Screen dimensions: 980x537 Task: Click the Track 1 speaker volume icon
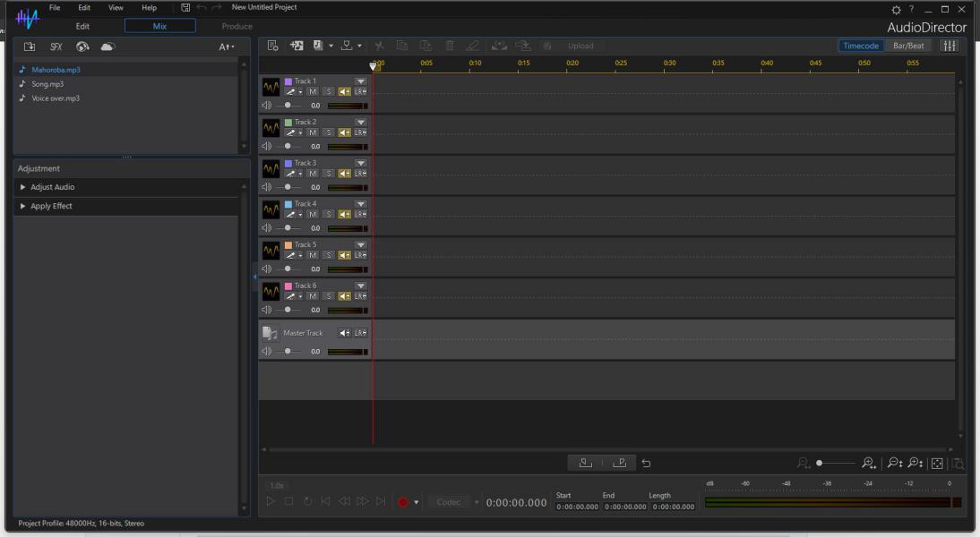coord(266,106)
